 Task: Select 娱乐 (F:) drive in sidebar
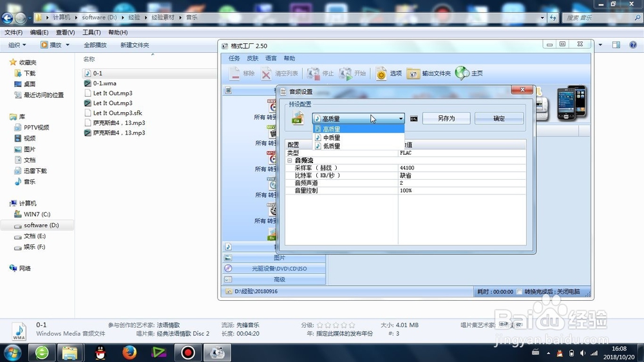coord(34,247)
